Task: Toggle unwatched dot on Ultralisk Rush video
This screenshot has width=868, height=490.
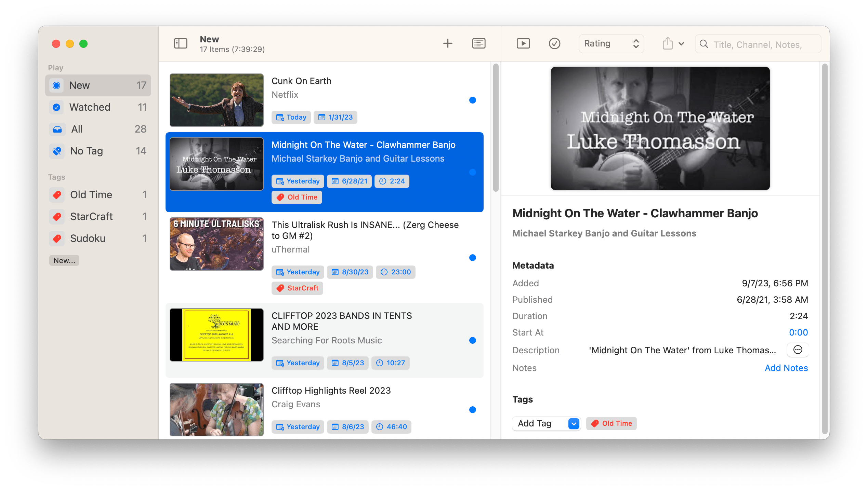Action: point(472,258)
